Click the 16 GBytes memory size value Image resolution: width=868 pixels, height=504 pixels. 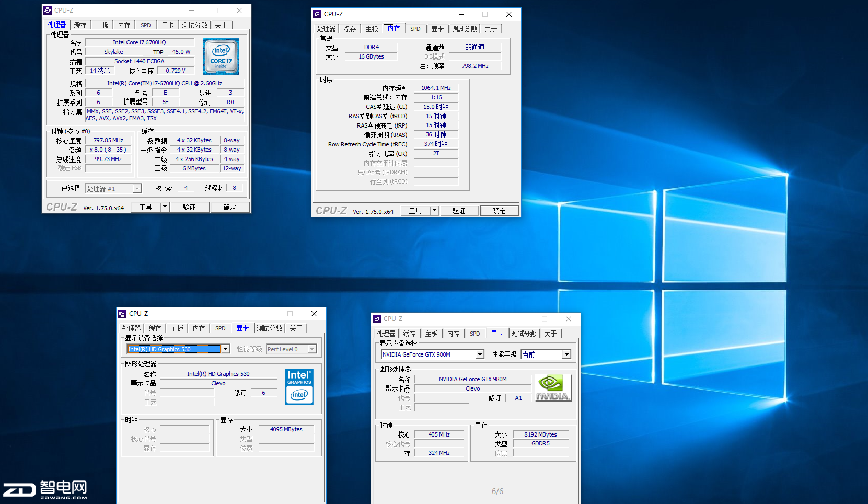(x=371, y=56)
